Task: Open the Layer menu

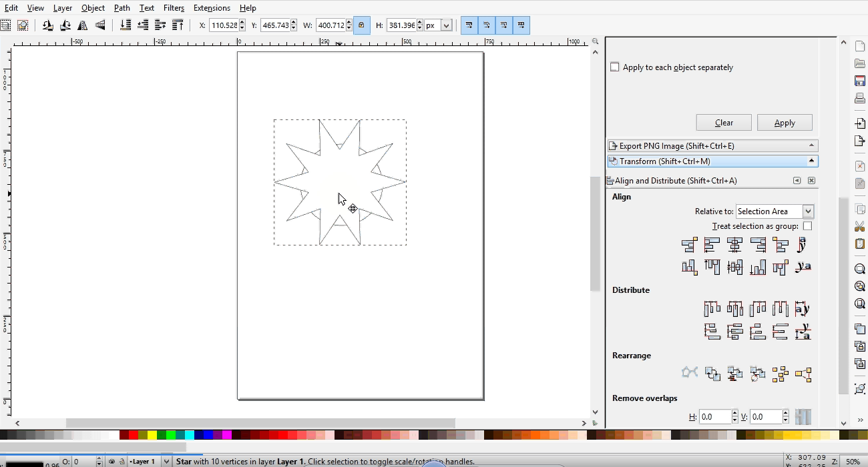Action: tap(63, 8)
